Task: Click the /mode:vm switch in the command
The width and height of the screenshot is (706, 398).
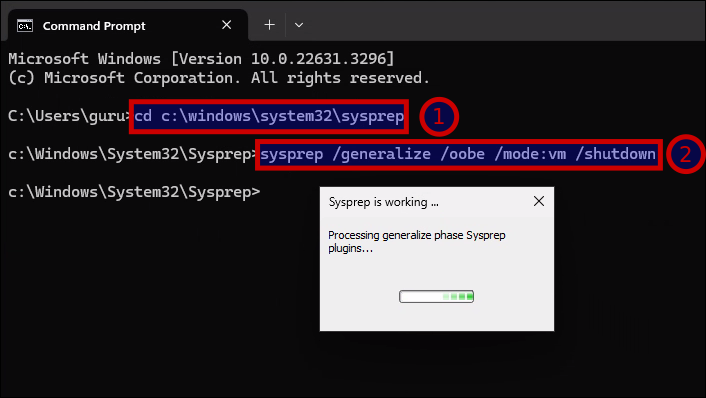Action: 530,154
